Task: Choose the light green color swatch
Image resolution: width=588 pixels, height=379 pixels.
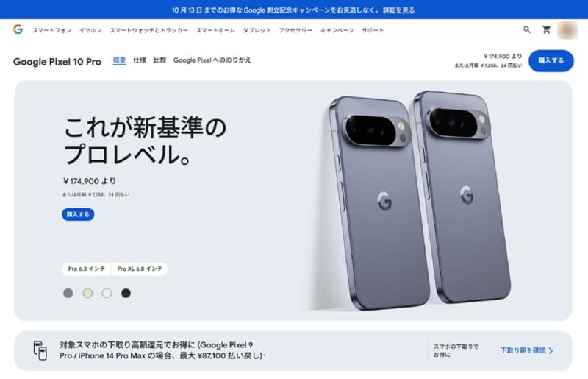Action: [x=87, y=293]
